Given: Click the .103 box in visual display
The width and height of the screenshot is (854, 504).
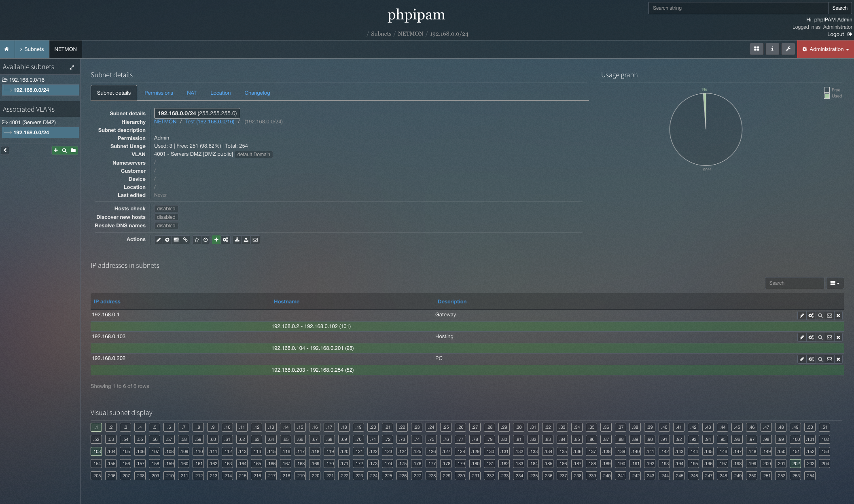Looking at the screenshot, I should point(96,451).
